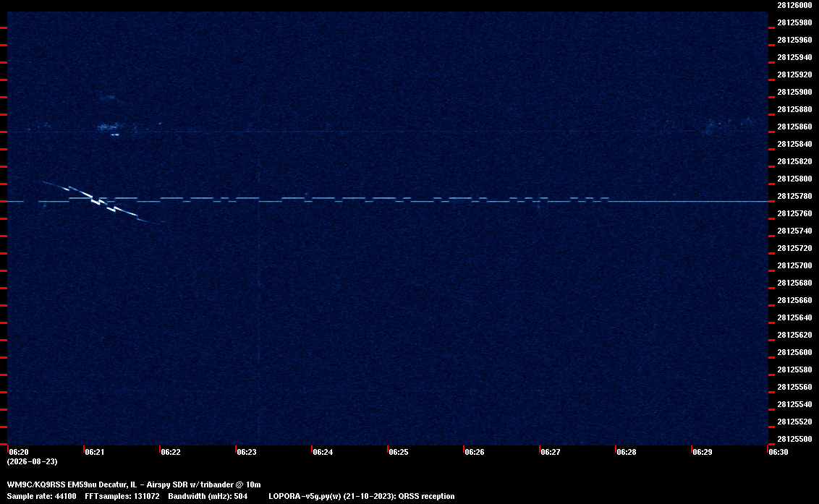Click the 06:28 time marker

(x=627, y=452)
